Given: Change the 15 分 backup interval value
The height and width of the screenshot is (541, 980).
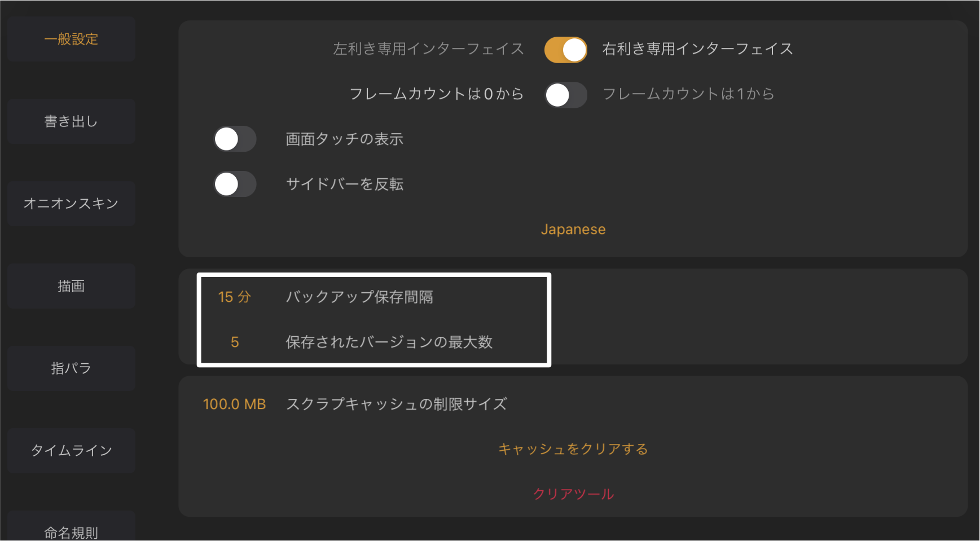Looking at the screenshot, I should pyautogui.click(x=234, y=297).
